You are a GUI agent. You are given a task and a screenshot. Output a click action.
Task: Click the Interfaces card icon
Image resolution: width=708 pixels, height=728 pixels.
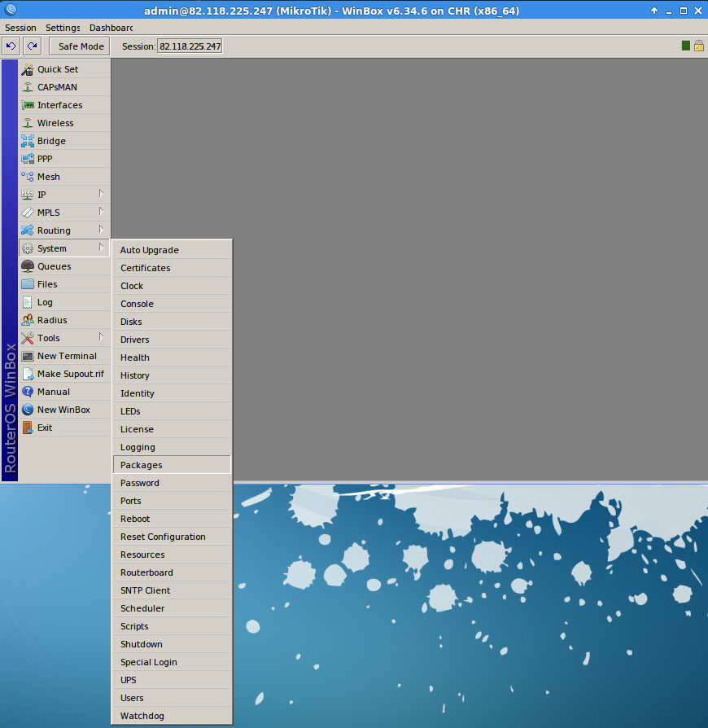pyautogui.click(x=28, y=105)
